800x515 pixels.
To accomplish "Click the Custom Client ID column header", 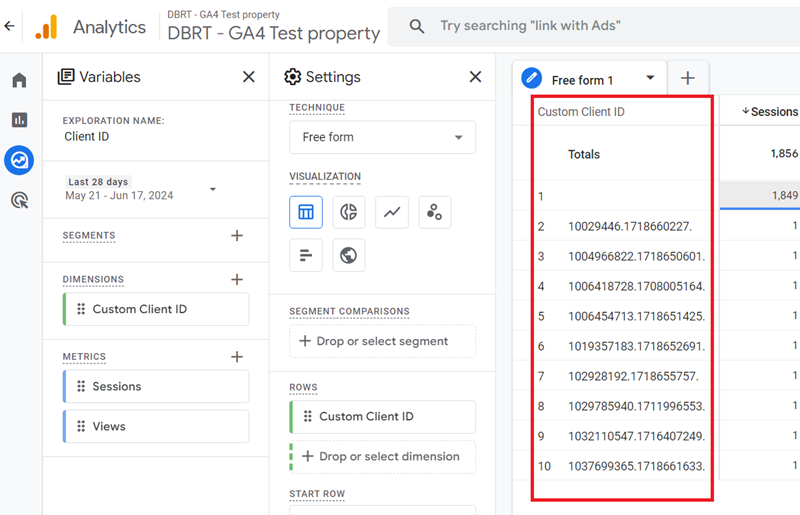I will coord(581,112).
